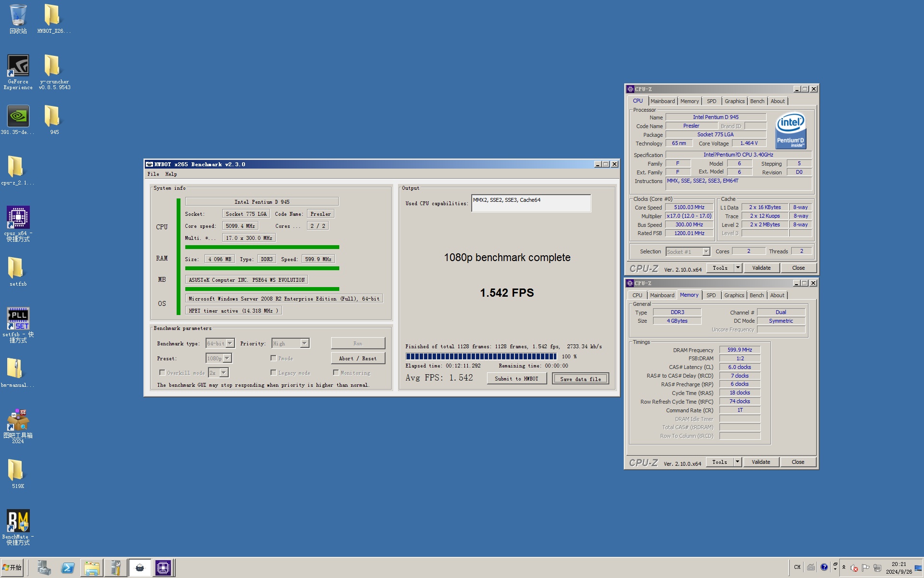Click the muted volume tray icon
Viewport: 924px width, 578px height.
click(854, 568)
